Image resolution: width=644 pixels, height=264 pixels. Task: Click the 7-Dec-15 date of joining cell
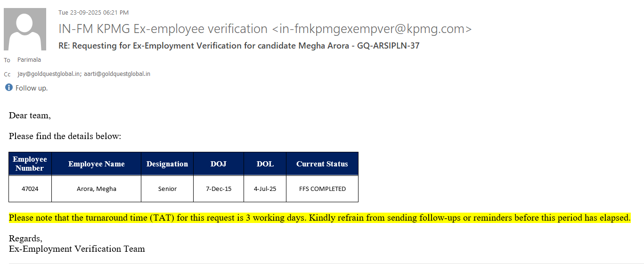tap(218, 189)
